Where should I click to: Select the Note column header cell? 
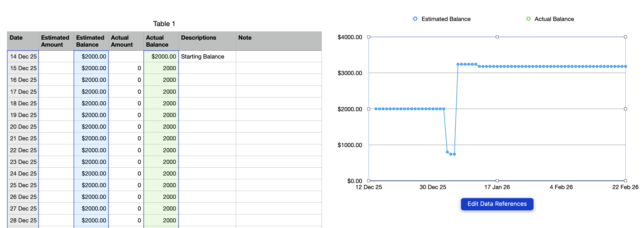pos(278,41)
